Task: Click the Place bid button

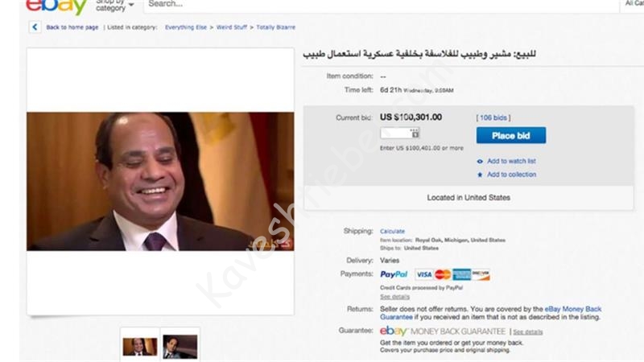Action: [x=511, y=135]
